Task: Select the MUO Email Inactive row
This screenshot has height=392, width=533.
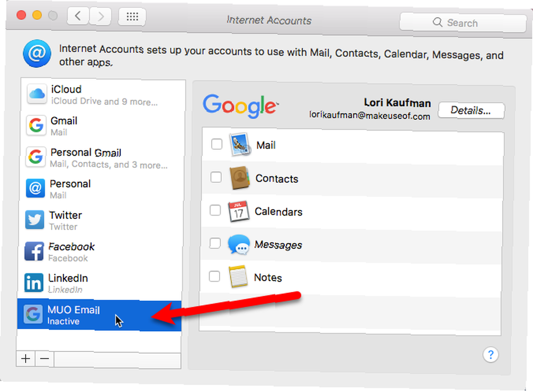Action: [x=99, y=315]
